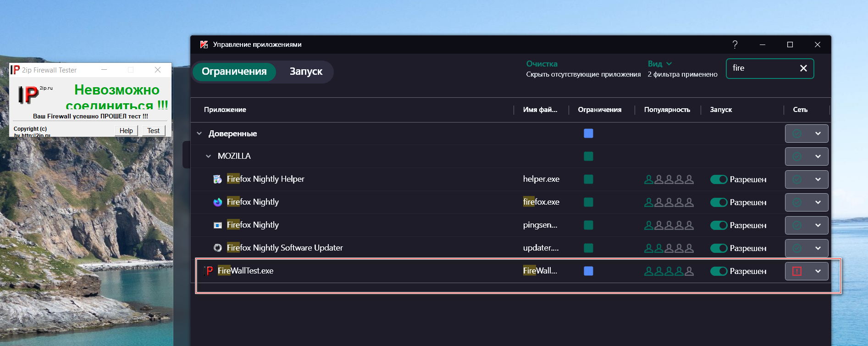The image size is (868, 346).
Task: Toggle launch switch for FireWallTest.exe
Action: (719, 271)
